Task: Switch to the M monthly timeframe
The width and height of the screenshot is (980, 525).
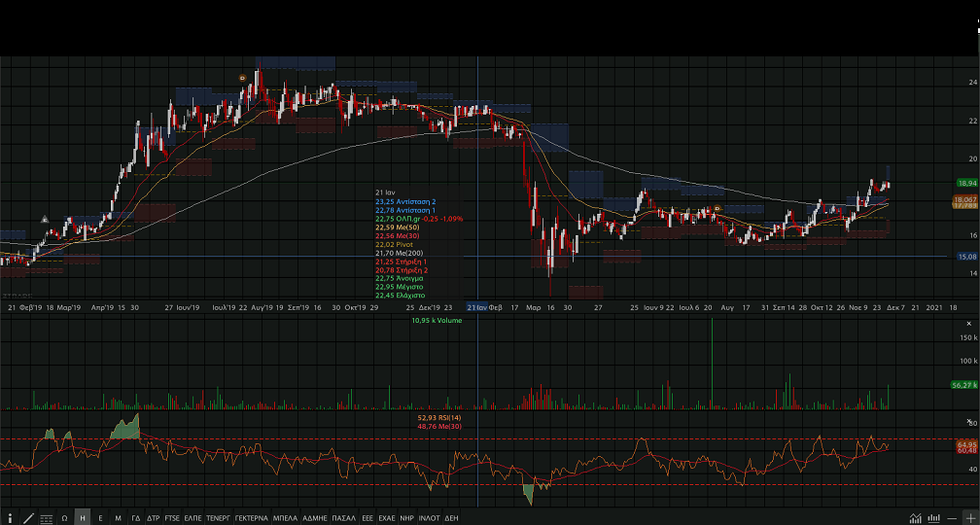Action: click(118, 518)
